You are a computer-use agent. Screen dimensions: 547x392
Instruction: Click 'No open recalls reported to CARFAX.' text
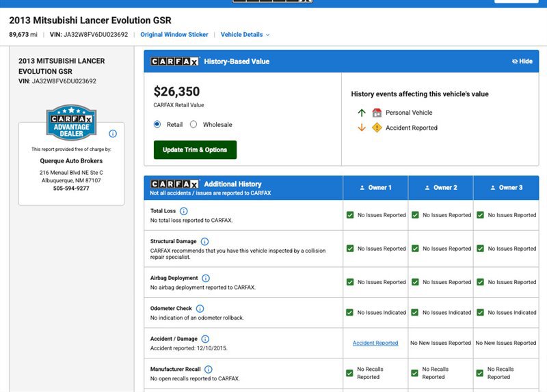tap(195, 378)
